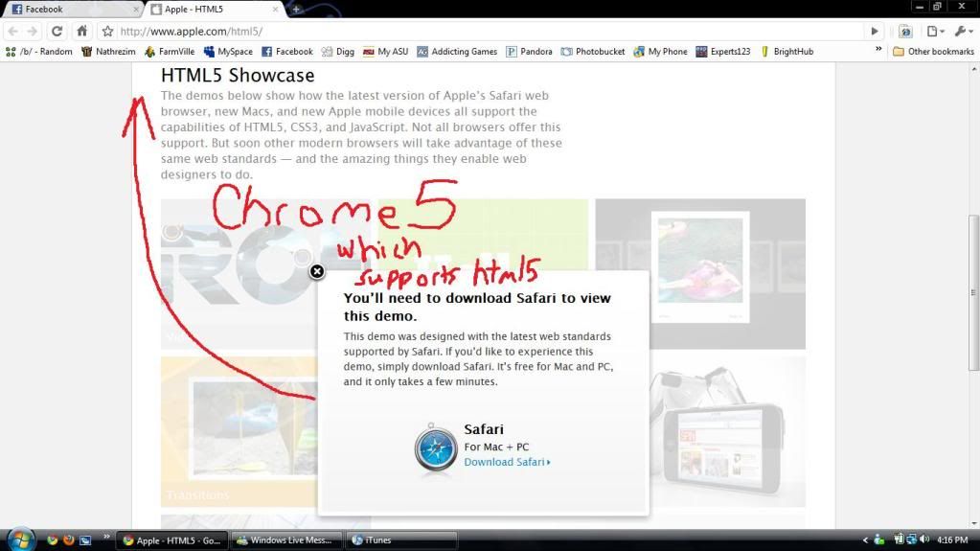The height and width of the screenshot is (551, 980).
Task: Switch to iTunes in the taskbar
Action: (x=383, y=540)
